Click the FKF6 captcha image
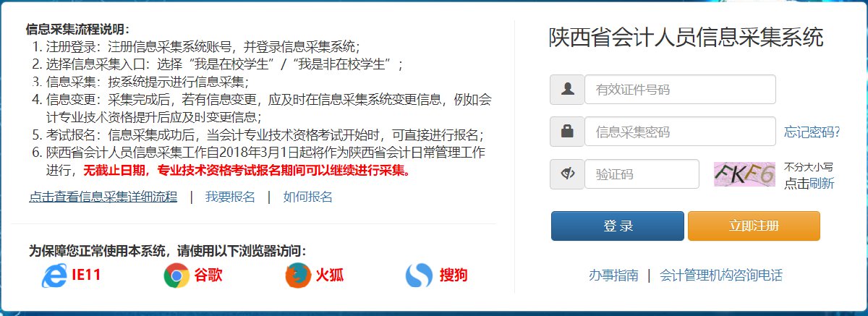Image resolution: width=868 pixels, height=316 pixels. [x=745, y=174]
